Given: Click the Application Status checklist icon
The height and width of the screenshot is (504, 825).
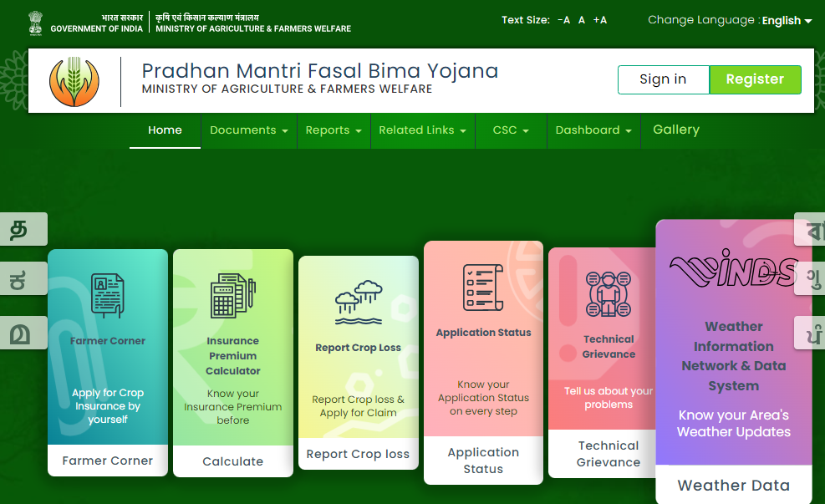Looking at the screenshot, I should click(x=483, y=288).
